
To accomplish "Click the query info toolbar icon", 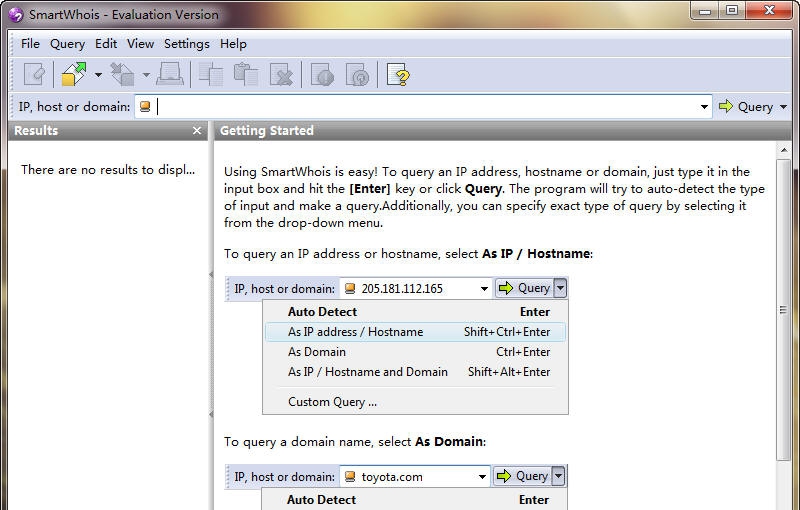I will (x=322, y=75).
